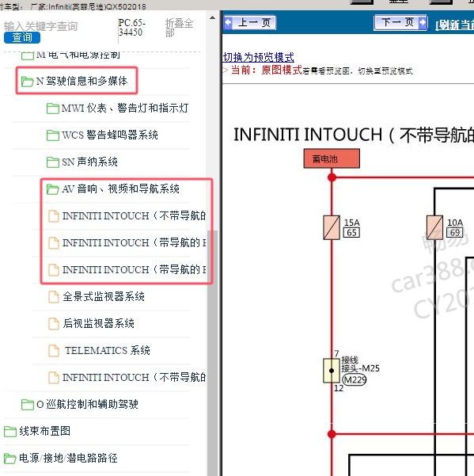Viewport: 474px width, 476px height.
Task: Click tree panel scroll-up arrow
Action: (213, 17)
